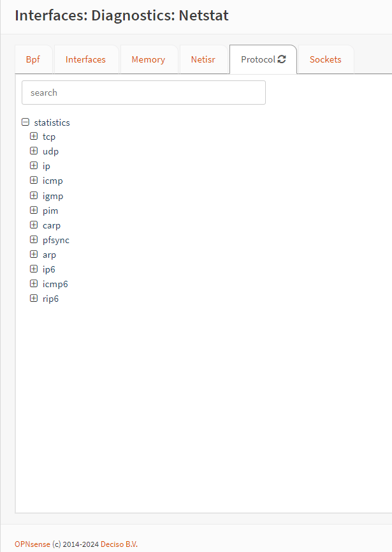Select the ip6 tree label
The width and height of the screenshot is (392, 552).
[x=49, y=270]
